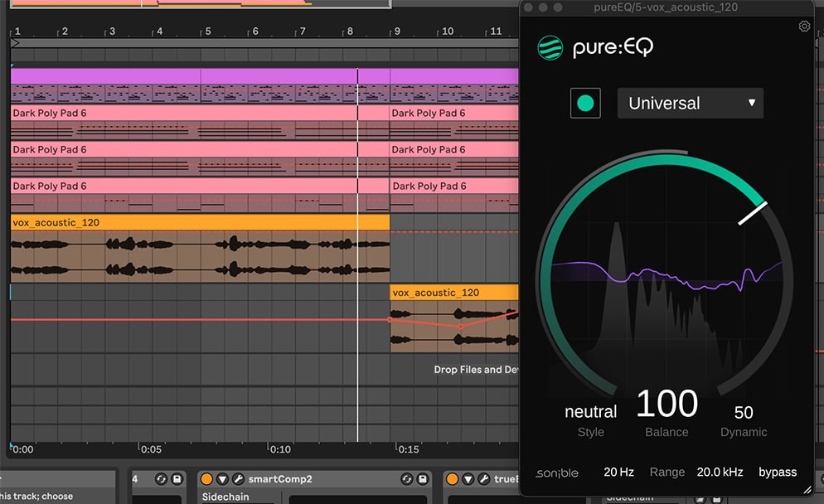Open pure:EQ settings gear
The height and width of the screenshot is (504, 824).
[x=804, y=27]
